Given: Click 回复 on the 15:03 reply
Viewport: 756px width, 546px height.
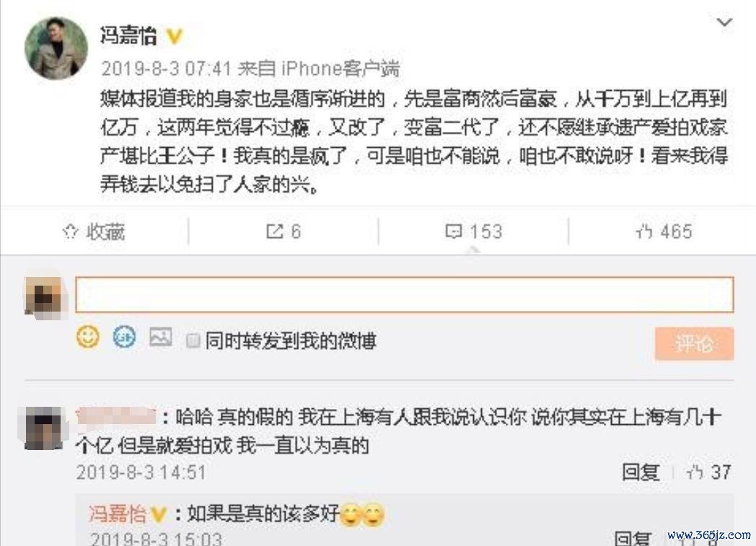Looking at the screenshot, I should 633,538.
